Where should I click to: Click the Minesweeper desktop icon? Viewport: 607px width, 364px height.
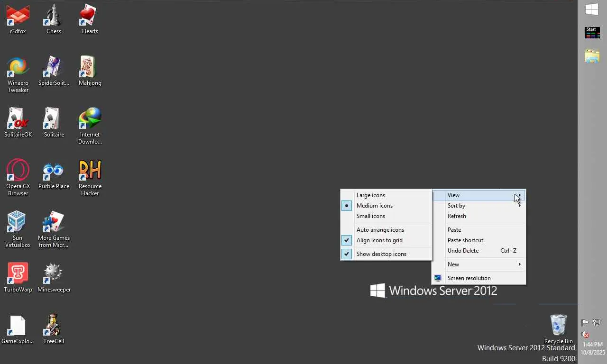click(x=54, y=278)
